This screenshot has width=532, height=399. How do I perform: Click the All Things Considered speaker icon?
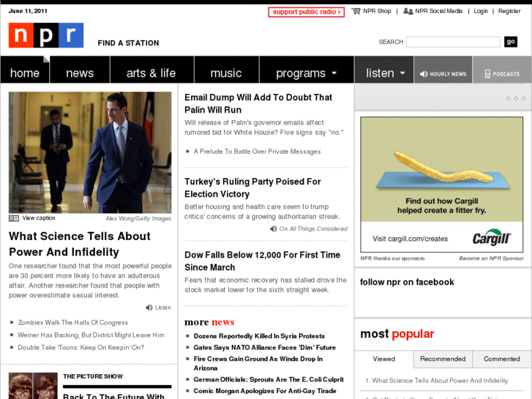(x=274, y=229)
